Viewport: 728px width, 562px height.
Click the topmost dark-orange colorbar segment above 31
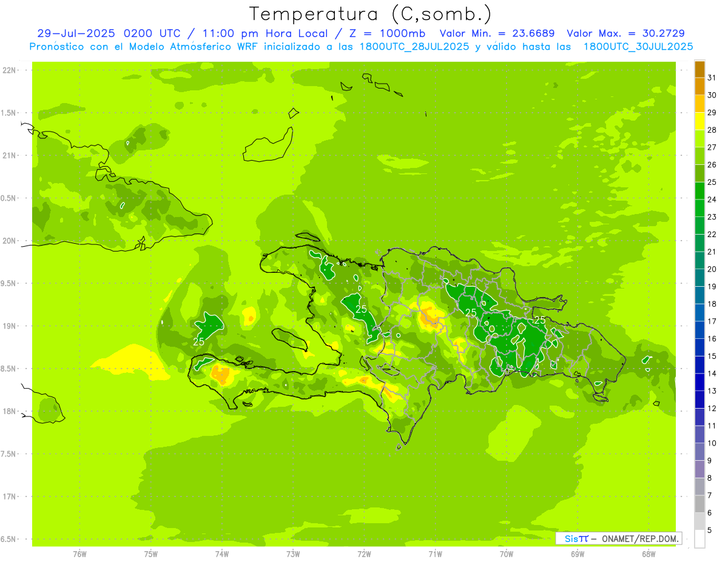point(699,69)
